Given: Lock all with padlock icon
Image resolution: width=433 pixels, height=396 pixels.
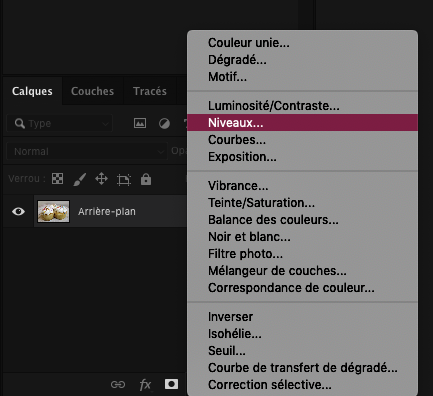Looking at the screenshot, I should pos(146,179).
